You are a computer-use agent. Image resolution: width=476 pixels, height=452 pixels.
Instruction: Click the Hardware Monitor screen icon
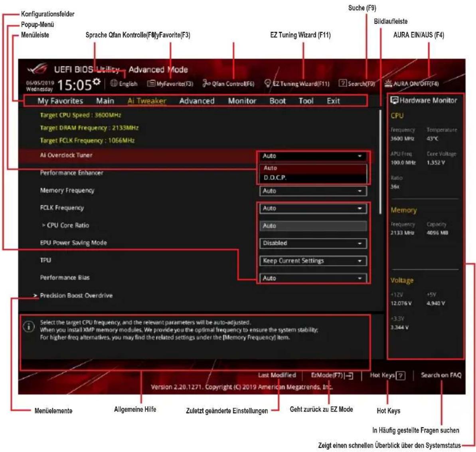pos(394,100)
